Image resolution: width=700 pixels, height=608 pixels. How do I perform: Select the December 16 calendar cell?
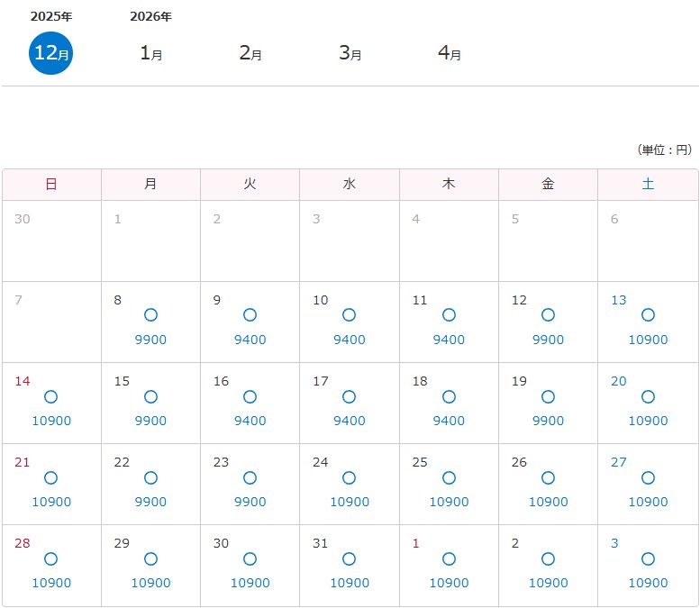[x=250, y=403]
